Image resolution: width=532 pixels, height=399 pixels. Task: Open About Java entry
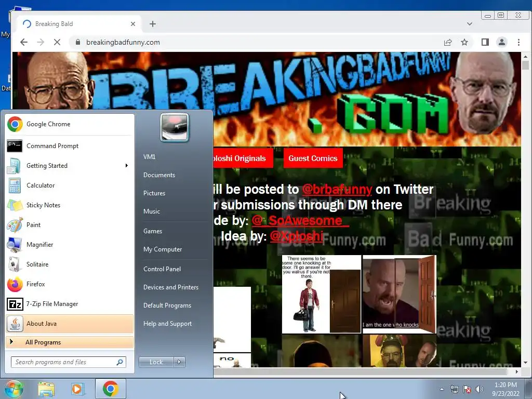[x=70, y=323]
